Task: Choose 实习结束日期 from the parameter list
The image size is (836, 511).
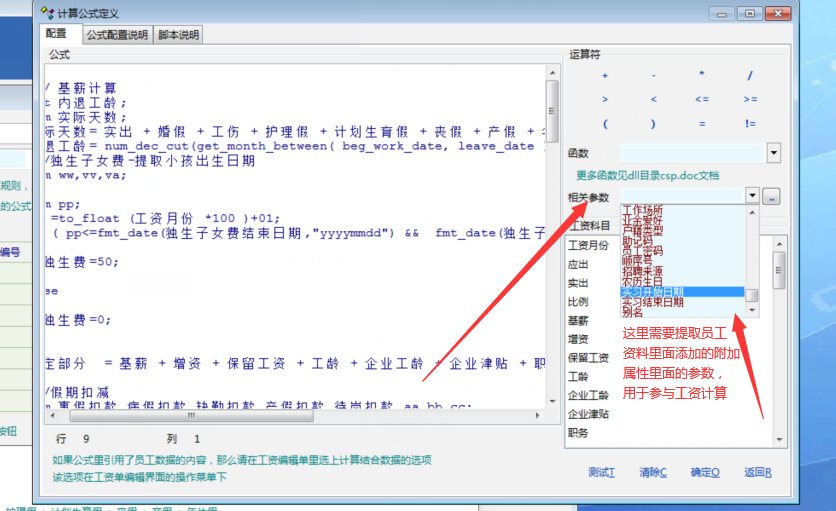Action: [652, 302]
